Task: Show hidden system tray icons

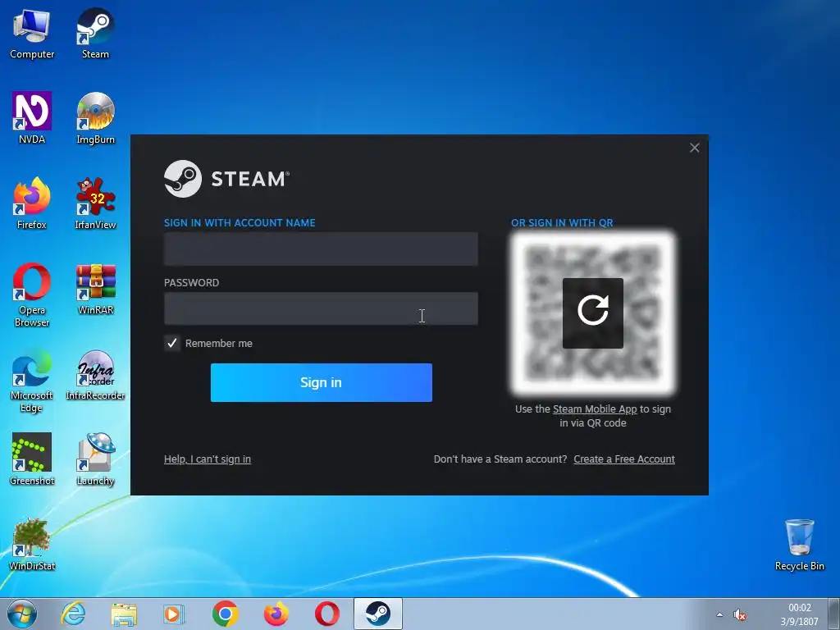Action: pos(719,614)
